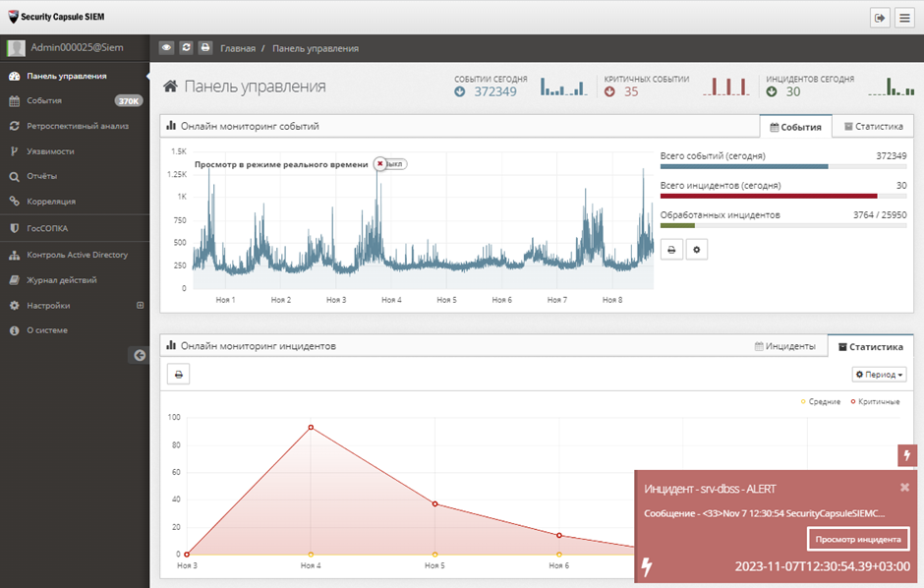Open the hamburger menu in header
Screen dimensions: 924x588
pyautogui.click(x=903, y=18)
